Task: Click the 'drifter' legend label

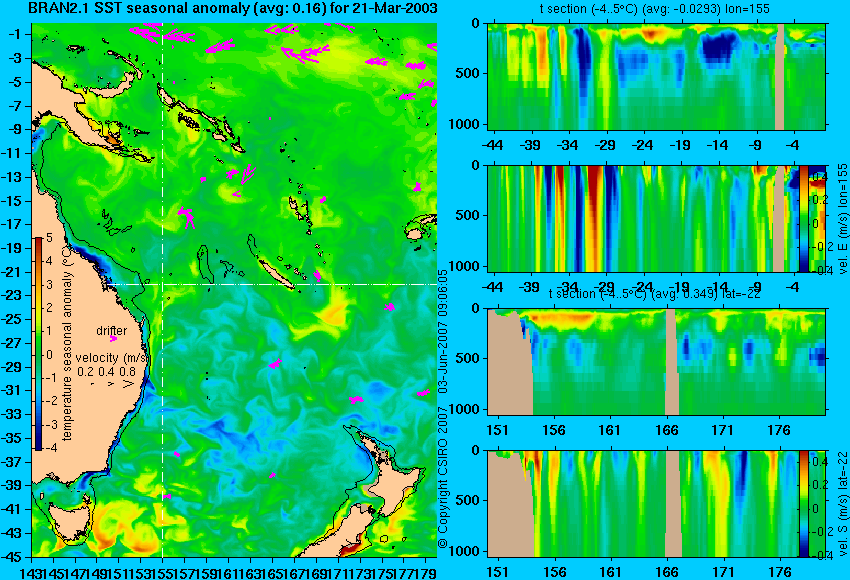Action: 112,331
